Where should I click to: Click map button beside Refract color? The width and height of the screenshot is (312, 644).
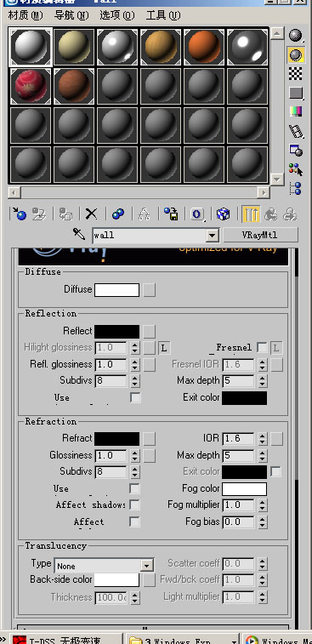pyautogui.click(x=150, y=439)
